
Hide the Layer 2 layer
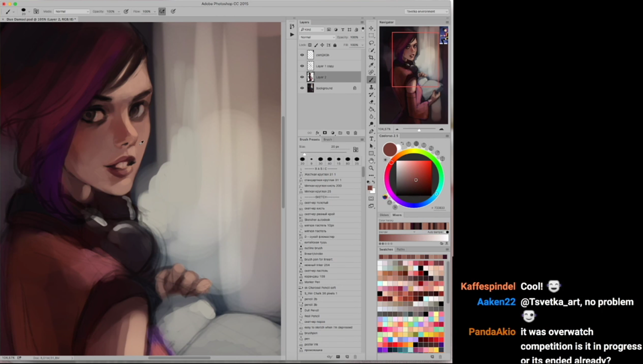pyautogui.click(x=302, y=77)
